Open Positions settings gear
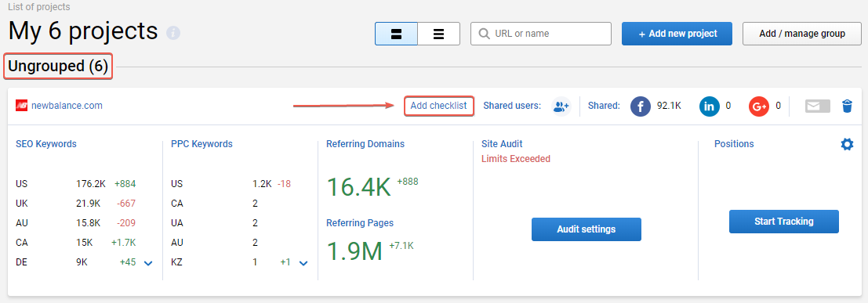Screen dimensions: 868x303 (x=847, y=144)
